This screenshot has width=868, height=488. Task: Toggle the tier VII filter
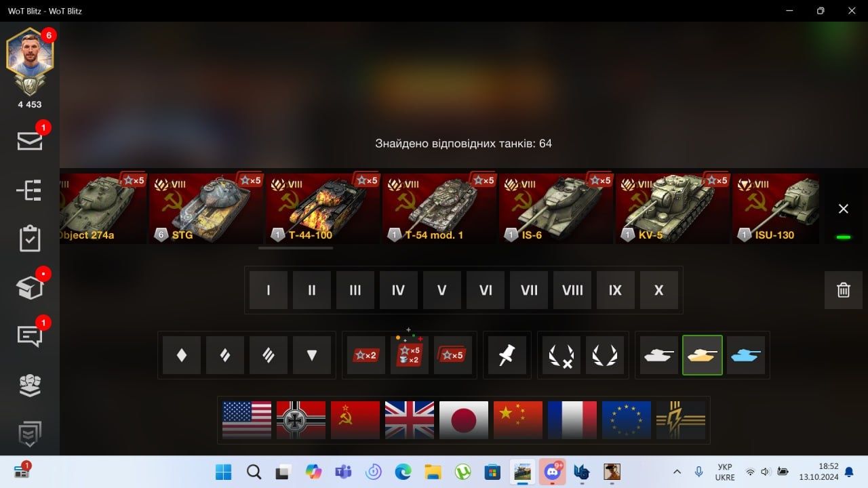529,290
